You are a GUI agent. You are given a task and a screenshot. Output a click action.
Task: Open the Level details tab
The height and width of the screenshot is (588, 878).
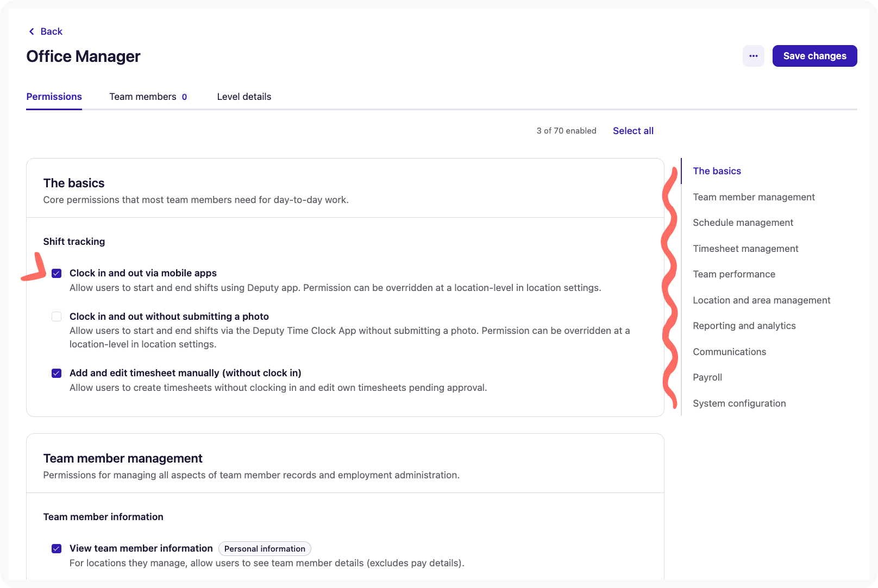click(244, 97)
